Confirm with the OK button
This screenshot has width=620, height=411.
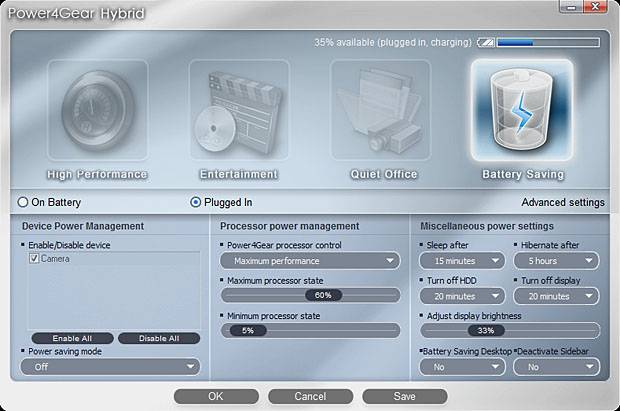pos(216,396)
